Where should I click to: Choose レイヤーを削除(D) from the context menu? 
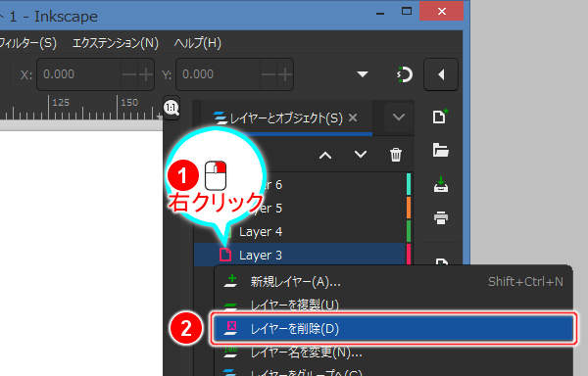click(393, 328)
